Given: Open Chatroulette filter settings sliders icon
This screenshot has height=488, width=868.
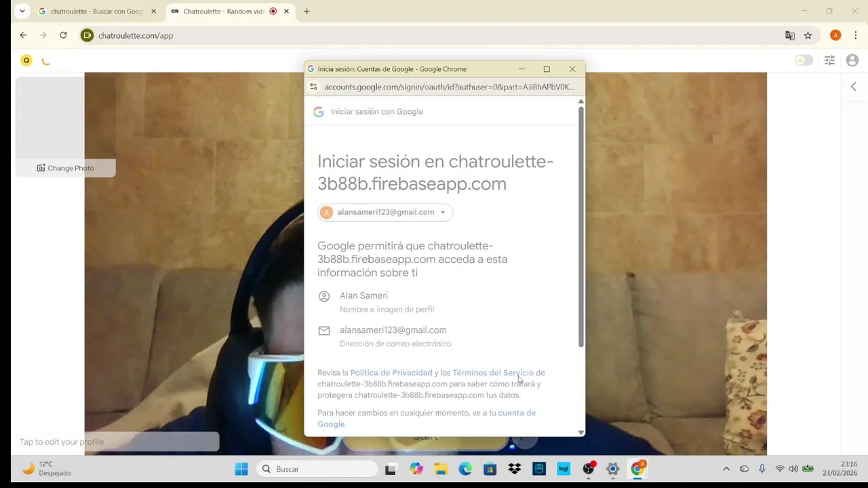Looking at the screenshot, I should (829, 60).
